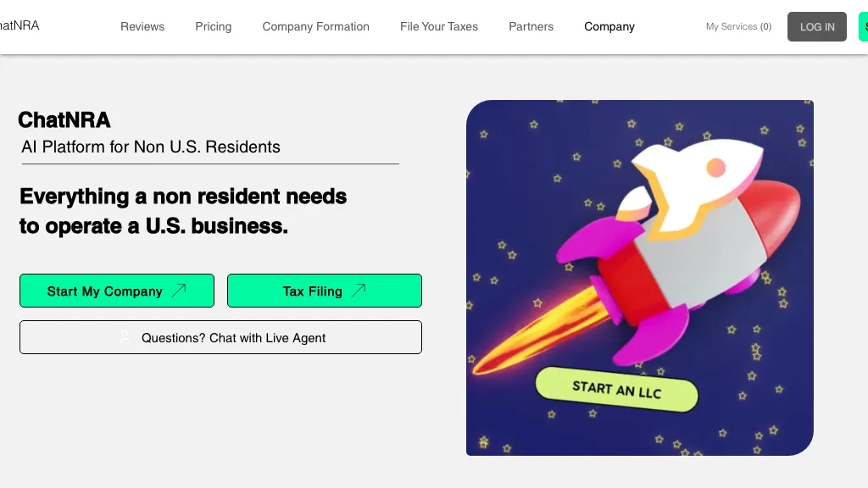This screenshot has width=868, height=488.
Task: Select Partners from the top navigation
Action: click(x=531, y=26)
